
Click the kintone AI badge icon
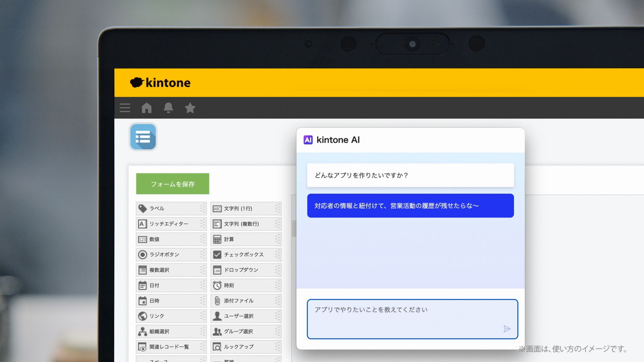point(308,140)
